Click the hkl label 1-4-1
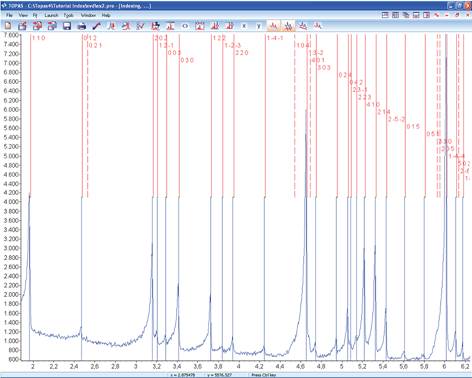Image resolution: width=472 pixels, height=378 pixels. click(x=275, y=38)
